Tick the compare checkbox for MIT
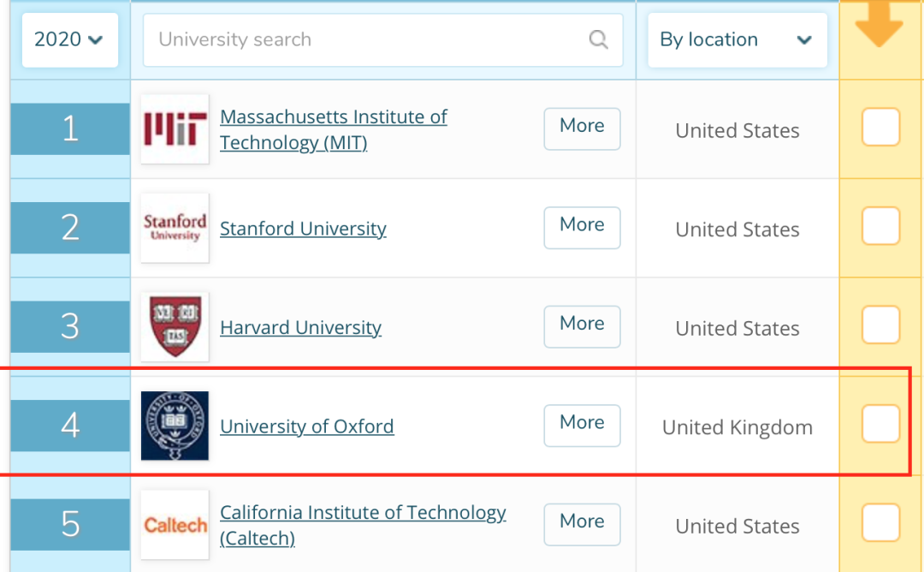Viewport: 924px width, 572px height. (x=880, y=128)
